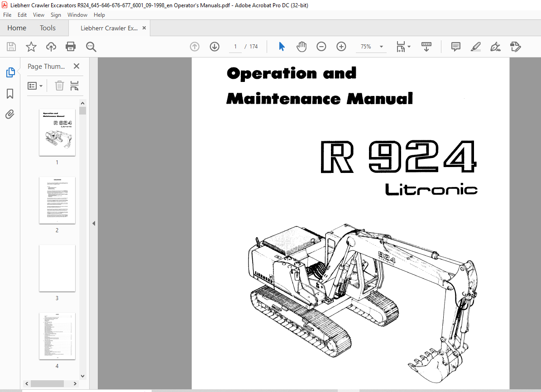Screen dimensions: 541x392
Task: Select blank page 3 thumbnail
Action: coord(57,268)
